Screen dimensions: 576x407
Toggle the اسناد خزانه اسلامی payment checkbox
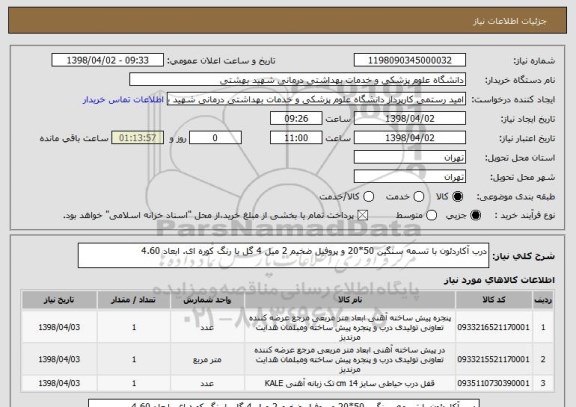tap(363, 216)
